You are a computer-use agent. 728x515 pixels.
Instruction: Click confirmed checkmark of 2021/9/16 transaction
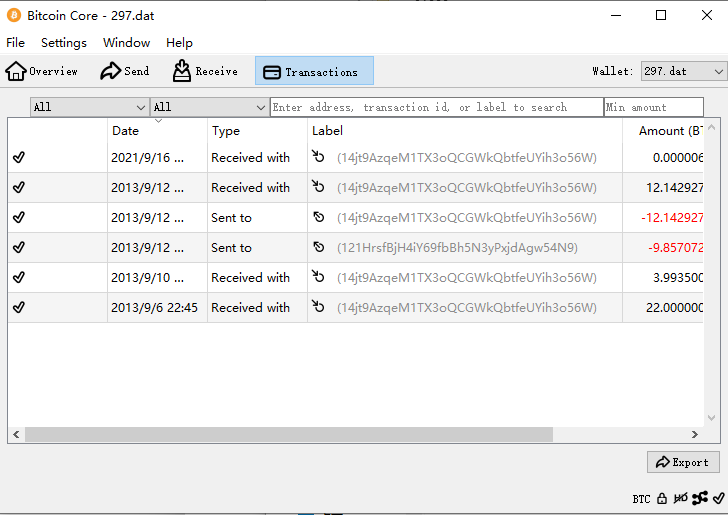click(x=18, y=158)
